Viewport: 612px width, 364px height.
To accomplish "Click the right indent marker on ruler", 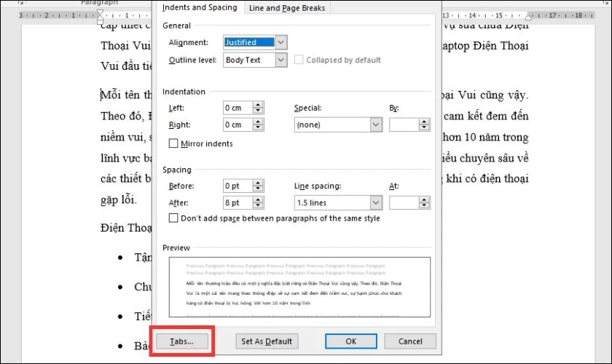I will 528,17.
